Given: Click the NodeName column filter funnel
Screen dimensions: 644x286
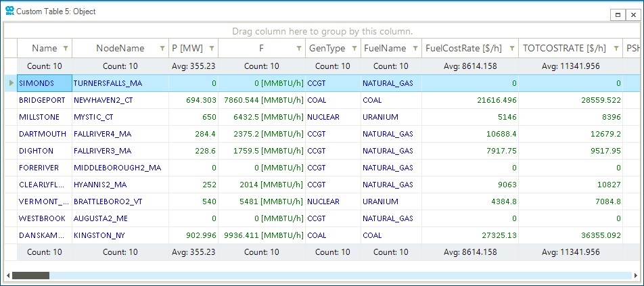Looking at the screenshot, I should click(162, 49).
